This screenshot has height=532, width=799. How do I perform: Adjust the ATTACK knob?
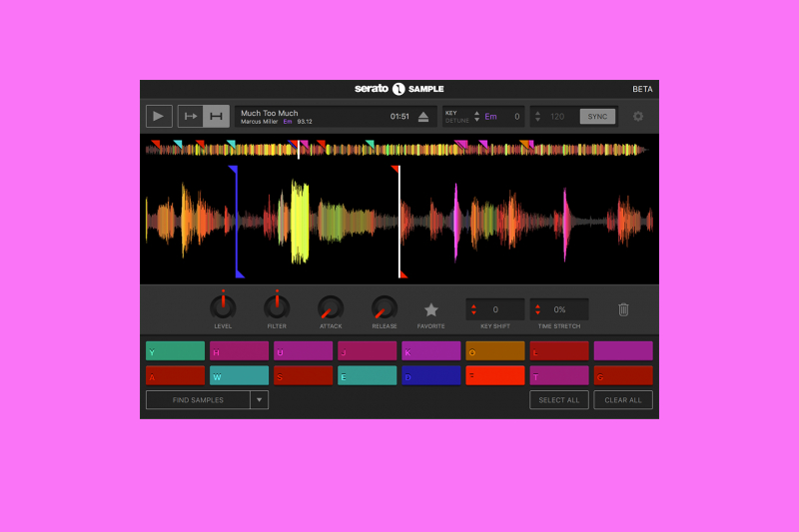click(331, 307)
